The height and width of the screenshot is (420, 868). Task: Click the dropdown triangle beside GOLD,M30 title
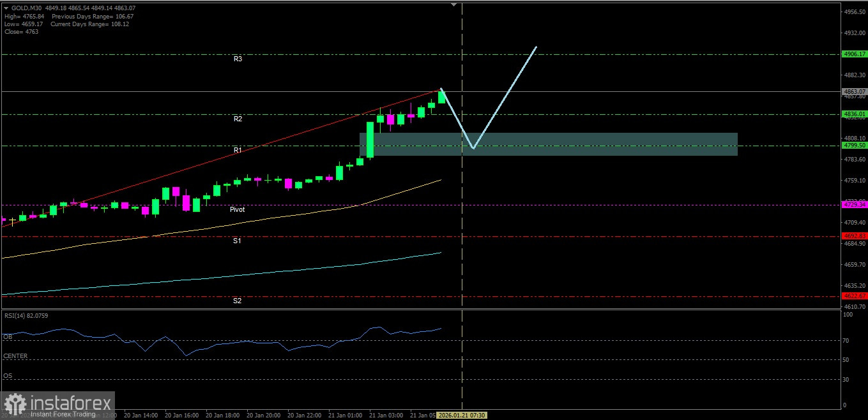(x=6, y=8)
